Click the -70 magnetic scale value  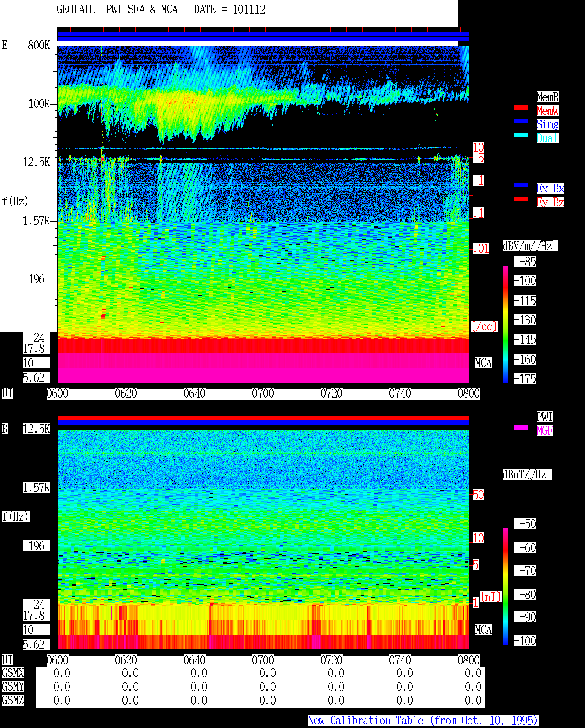[525, 571]
